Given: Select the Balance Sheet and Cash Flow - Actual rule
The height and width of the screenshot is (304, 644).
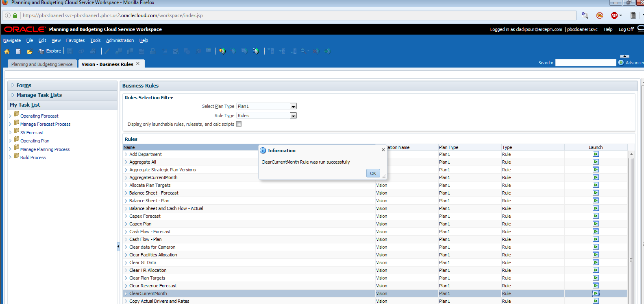Looking at the screenshot, I should pyautogui.click(x=166, y=208).
